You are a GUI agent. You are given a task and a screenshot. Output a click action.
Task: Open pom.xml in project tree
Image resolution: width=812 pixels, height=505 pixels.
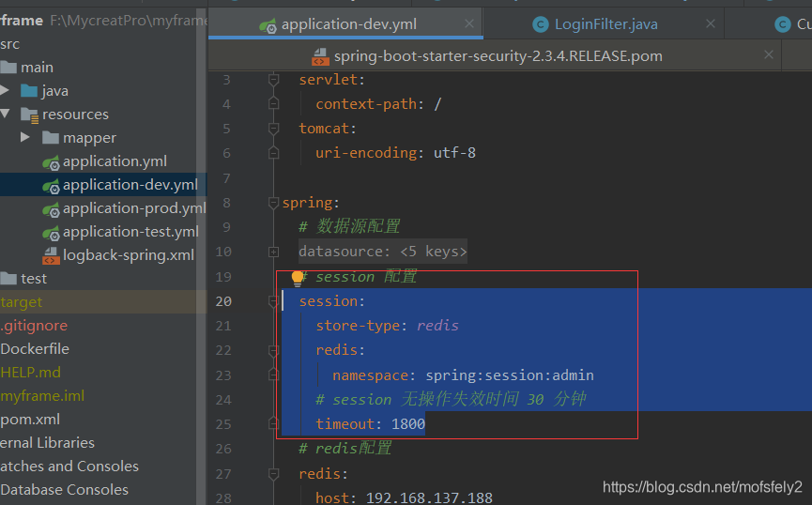(x=30, y=419)
